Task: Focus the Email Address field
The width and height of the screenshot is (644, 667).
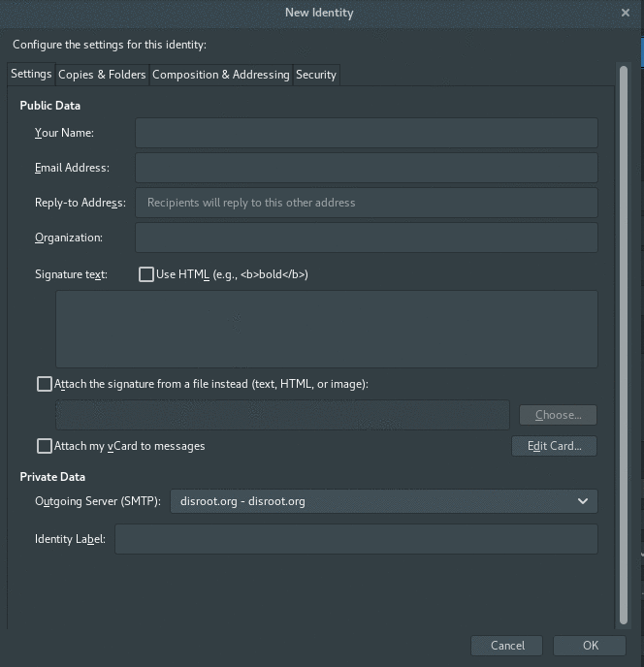Action: coord(366,168)
